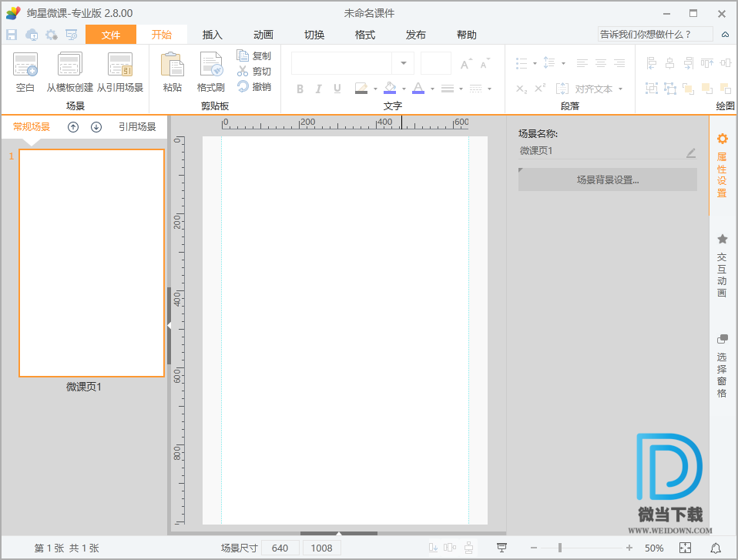This screenshot has width=738, height=560.
Task: Click Cut (剪切)
Action: pos(254,72)
